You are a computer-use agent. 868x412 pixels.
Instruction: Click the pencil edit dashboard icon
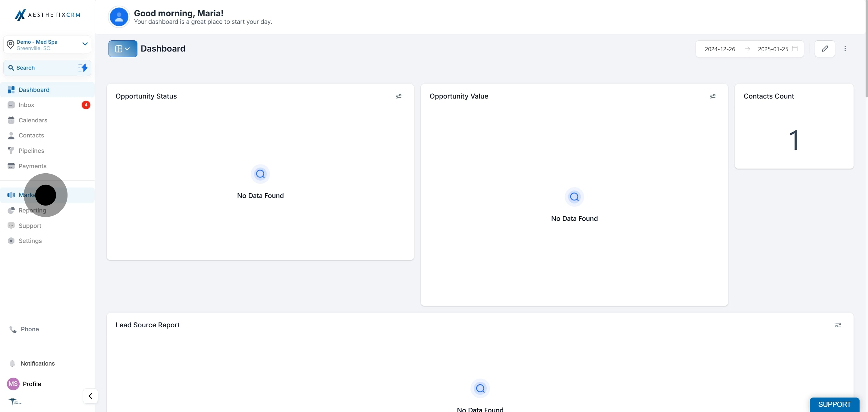pyautogui.click(x=825, y=49)
